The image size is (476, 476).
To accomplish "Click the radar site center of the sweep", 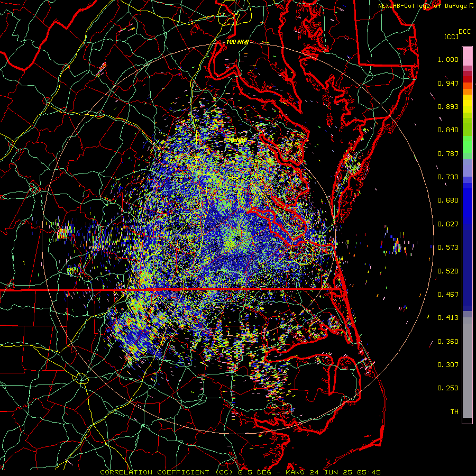I will (x=237, y=239).
